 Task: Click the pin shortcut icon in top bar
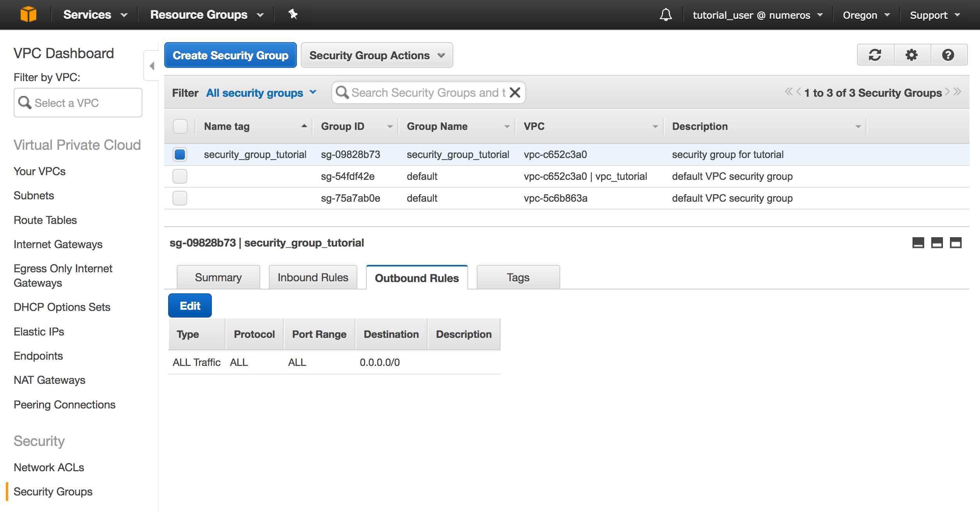[x=293, y=14]
